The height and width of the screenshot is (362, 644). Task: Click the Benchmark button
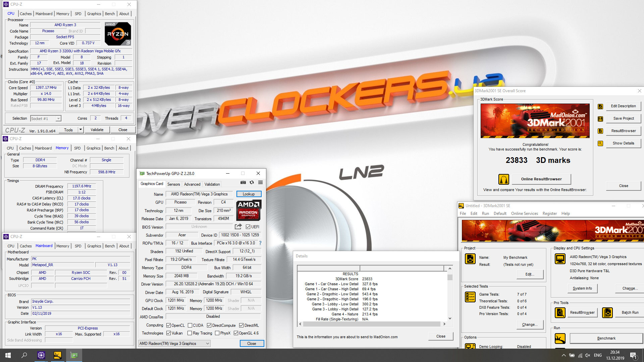tap(606, 339)
